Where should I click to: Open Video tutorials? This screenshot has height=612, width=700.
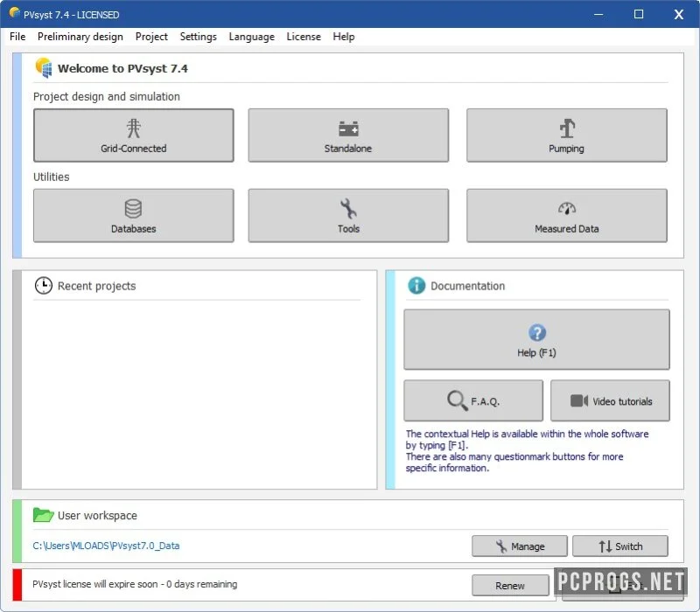tap(610, 400)
